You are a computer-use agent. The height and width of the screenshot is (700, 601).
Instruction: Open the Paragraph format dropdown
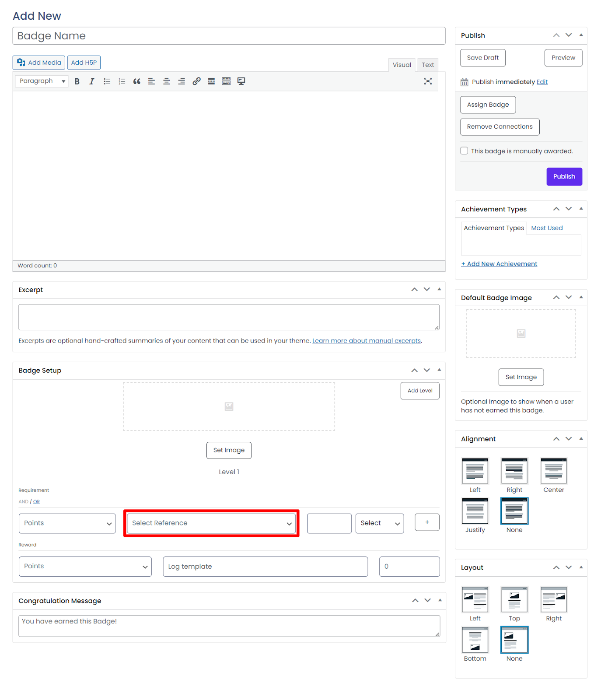pos(42,81)
